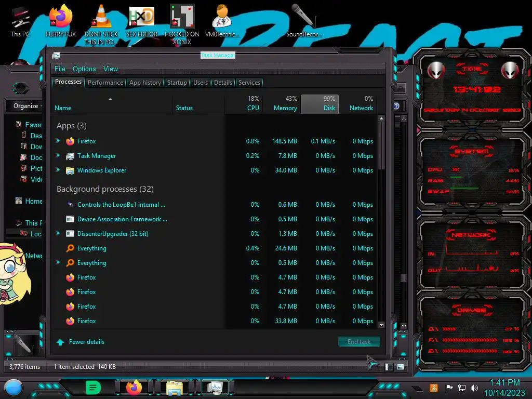
Task: Open the volume speaker tray icon
Action: point(474,388)
